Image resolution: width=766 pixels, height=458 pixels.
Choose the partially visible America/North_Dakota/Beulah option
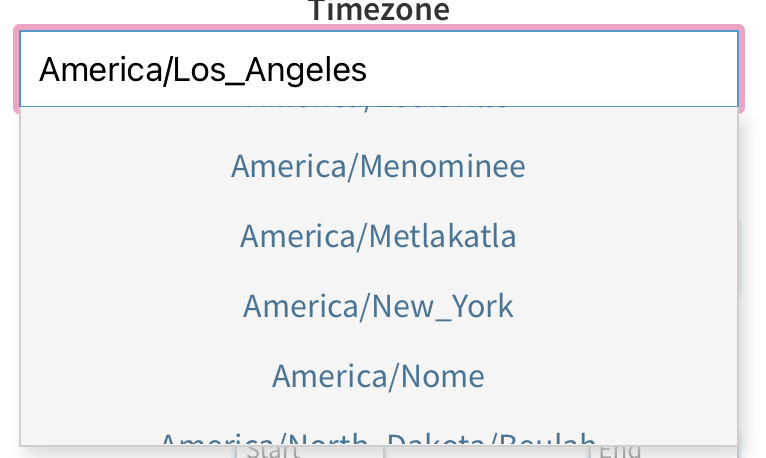[378, 438]
